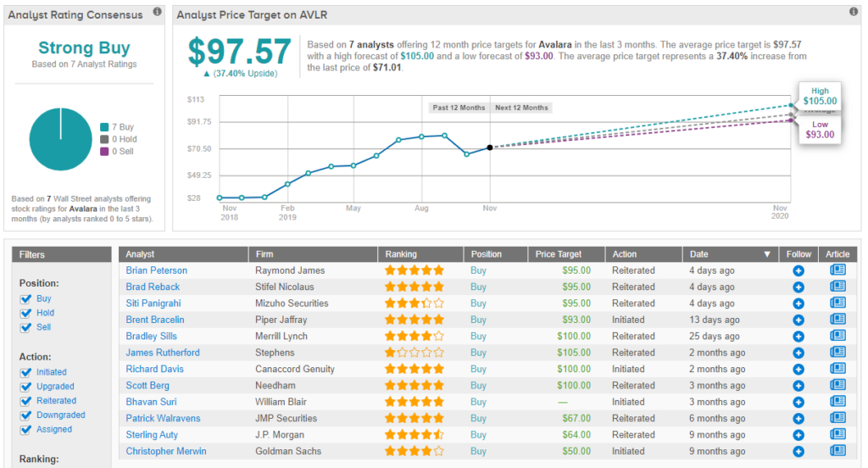Click the Strong Buy consensus heading
The image size is (868, 468).
[x=84, y=48]
